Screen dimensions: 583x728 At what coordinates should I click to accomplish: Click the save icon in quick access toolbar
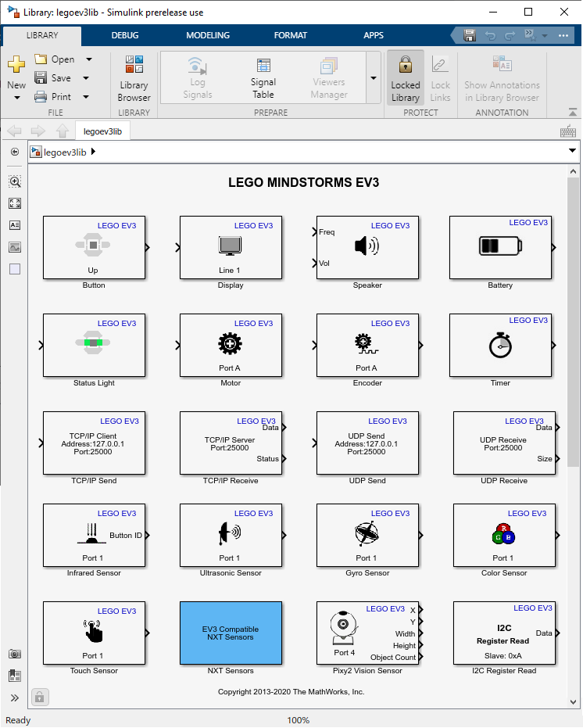click(x=470, y=35)
